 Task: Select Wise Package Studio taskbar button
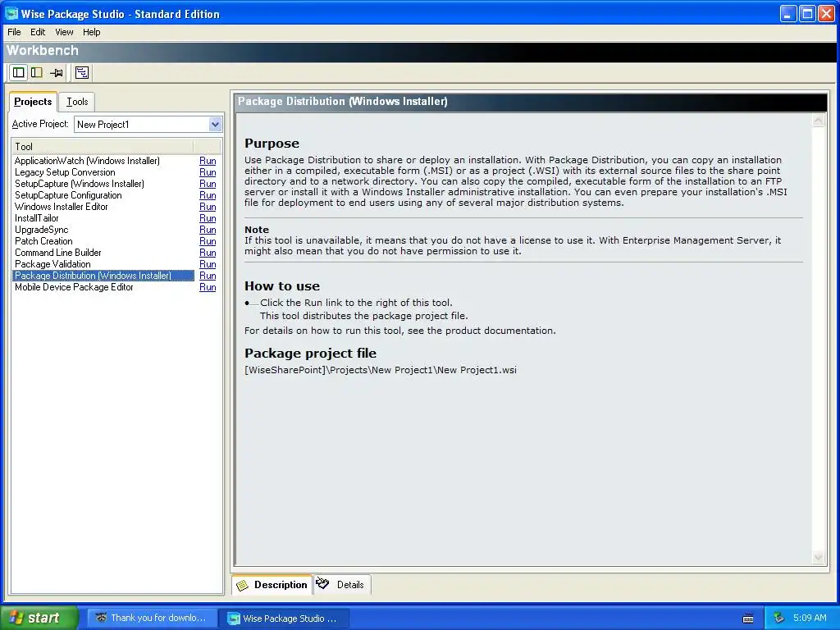click(x=285, y=619)
